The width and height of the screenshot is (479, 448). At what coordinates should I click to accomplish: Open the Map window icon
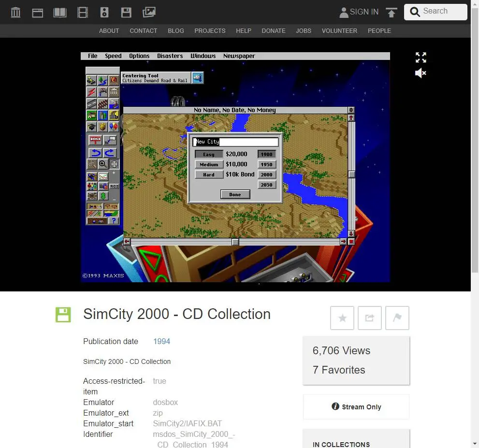click(92, 176)
